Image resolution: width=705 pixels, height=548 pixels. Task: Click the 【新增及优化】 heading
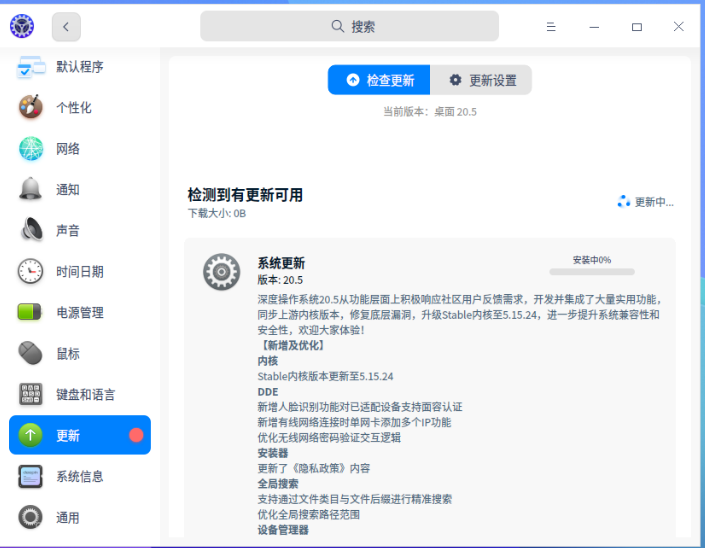290,345
